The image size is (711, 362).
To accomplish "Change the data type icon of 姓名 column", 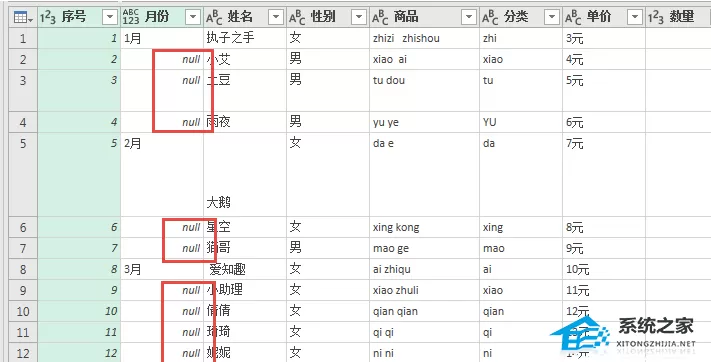I will click(x=214, y=17).
